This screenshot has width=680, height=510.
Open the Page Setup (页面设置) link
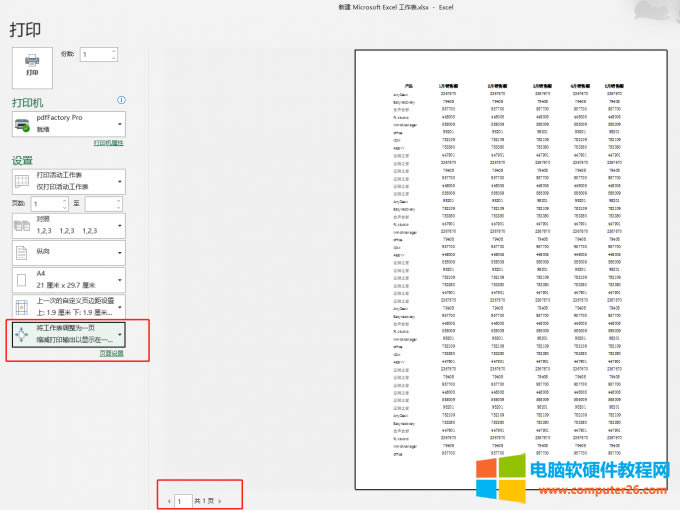click(111, 354)
